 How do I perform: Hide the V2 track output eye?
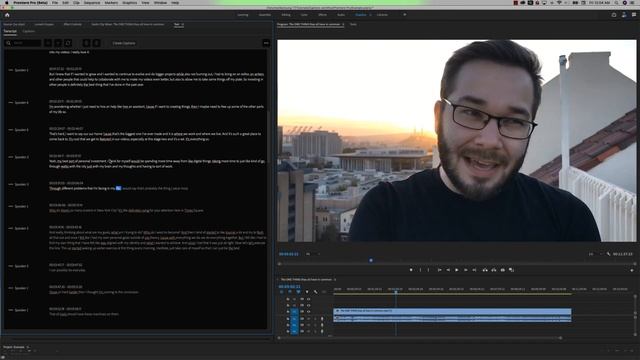pos(308,305)
